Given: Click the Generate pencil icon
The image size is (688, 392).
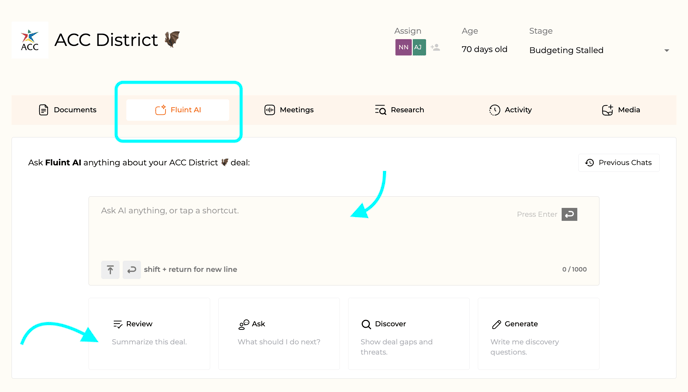Looking at the screenshot, I should coord(496,324).
